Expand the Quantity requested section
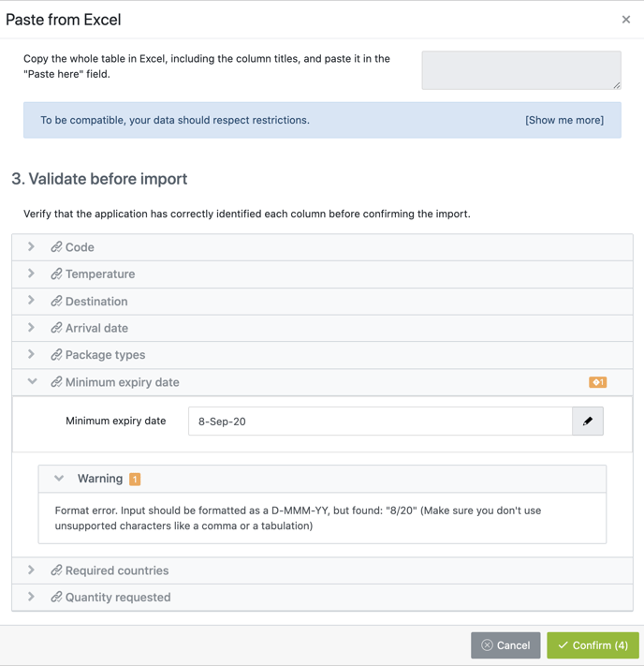The width and height of the screenshot is (644, 666). point(32,597)
